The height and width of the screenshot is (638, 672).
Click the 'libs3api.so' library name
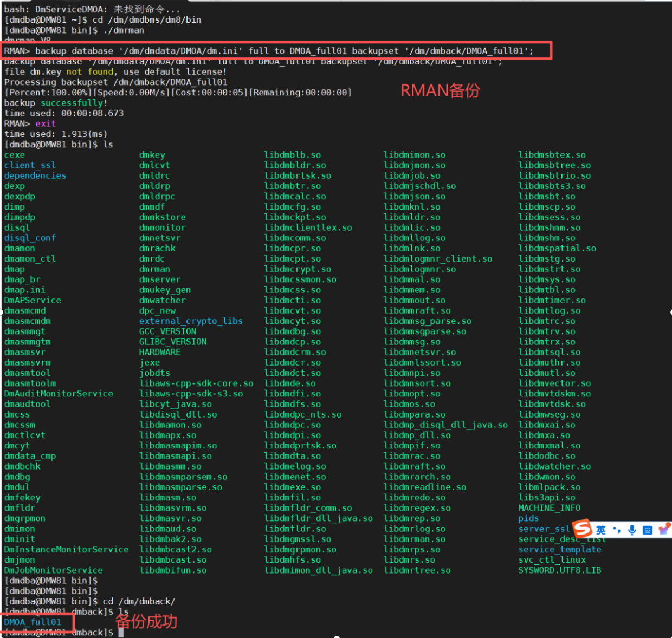pyautogui.click(x=547, y=497)
